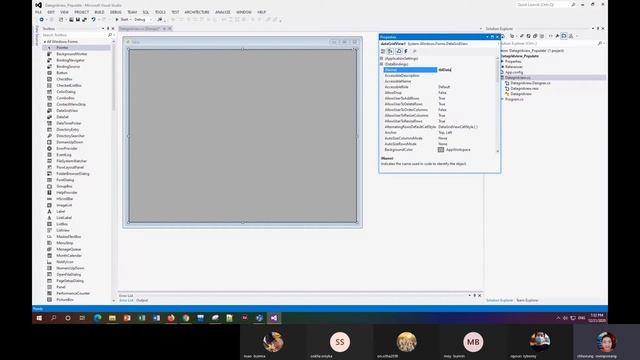Open the Toolbox window options dropdown arrow
The image size is (640, 360).
103,29
